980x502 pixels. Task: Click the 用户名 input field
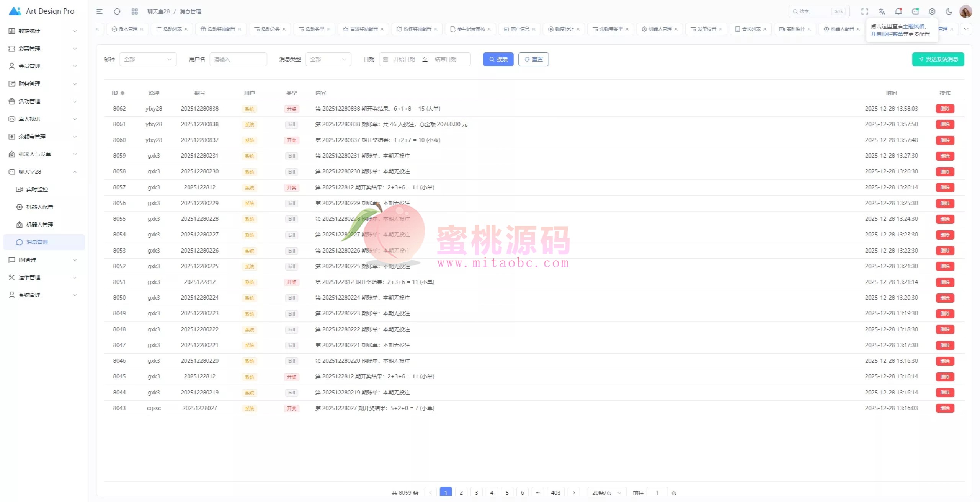[238, 59]
